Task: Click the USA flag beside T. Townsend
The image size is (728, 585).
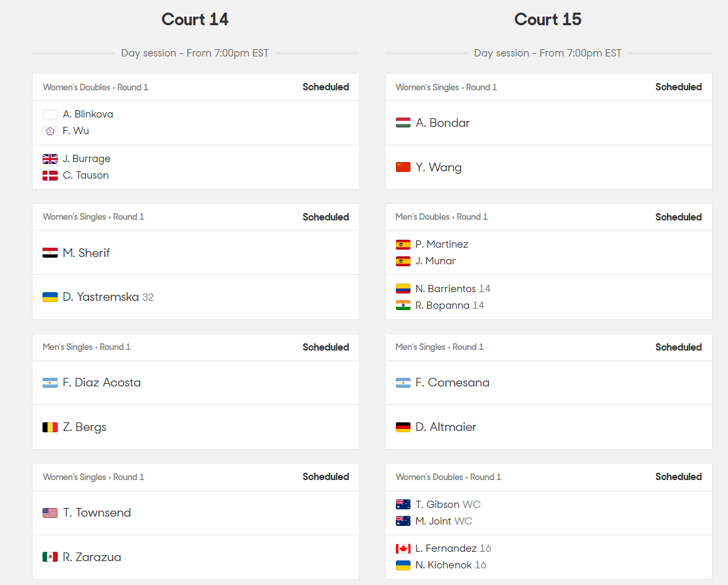Action: point(50,513)
